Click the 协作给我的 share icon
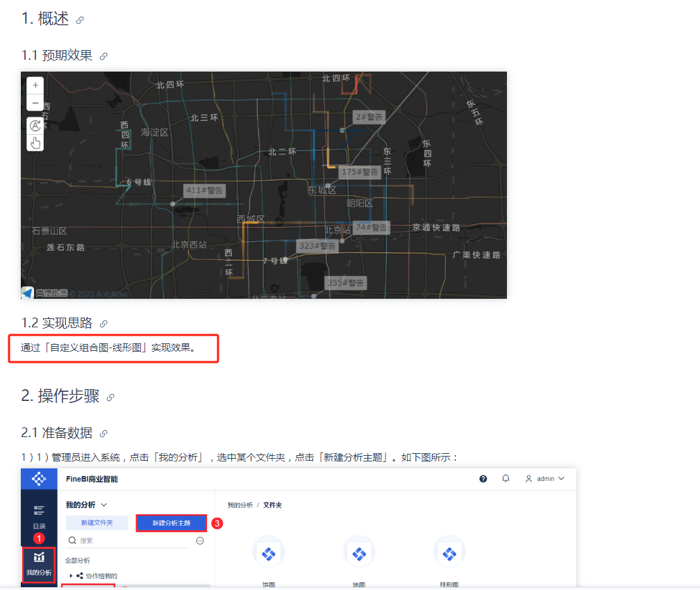 pos(79,575)
